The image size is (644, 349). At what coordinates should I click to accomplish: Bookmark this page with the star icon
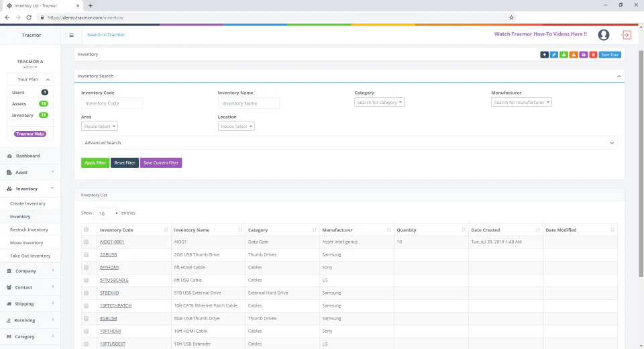tap(511, 17)
